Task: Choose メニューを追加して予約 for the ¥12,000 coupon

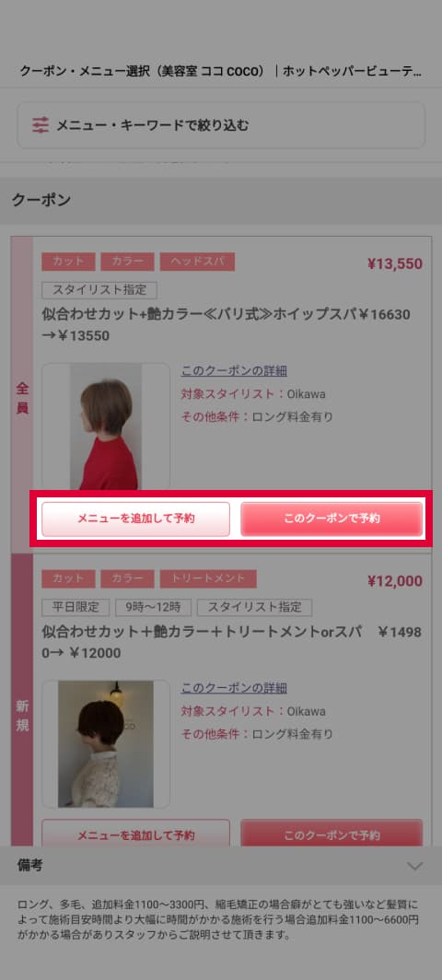Action: (135, 834)
